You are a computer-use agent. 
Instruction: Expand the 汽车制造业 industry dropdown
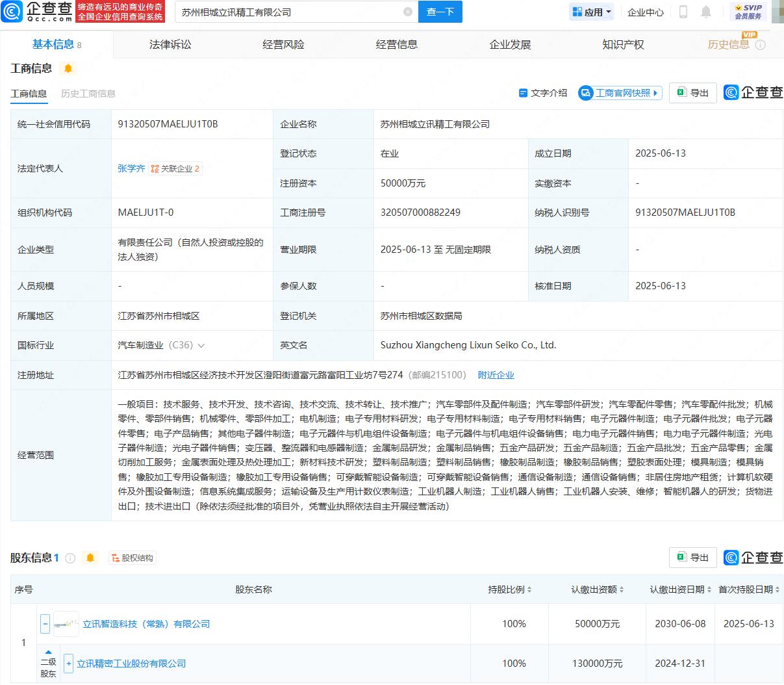pos(201,346)
